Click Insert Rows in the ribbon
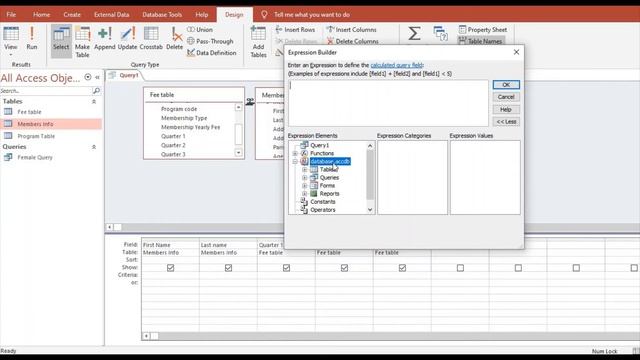The width and height of the screenshot is (640, 360). tap(295, 29)
